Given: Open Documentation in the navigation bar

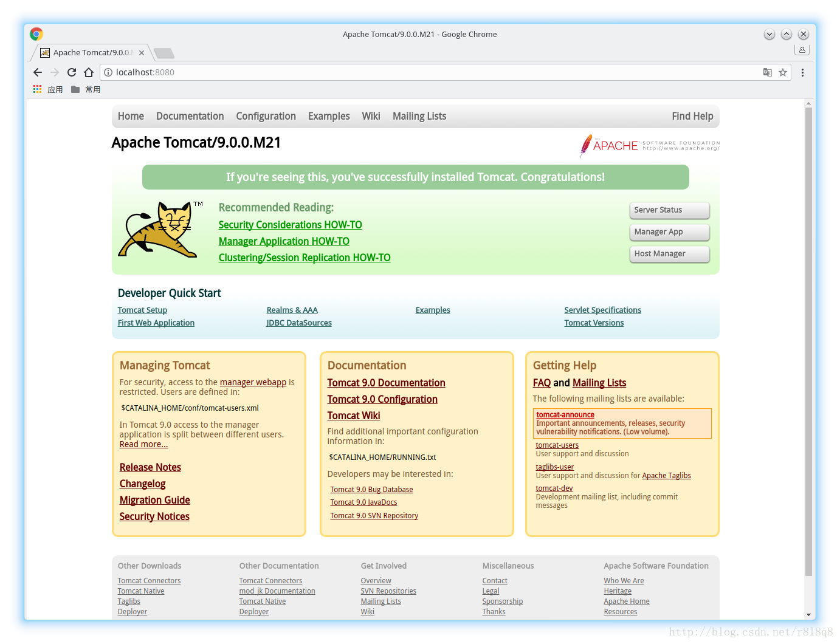Looking at the screenshot, I should pyautogui.click(x=190, y=116).
